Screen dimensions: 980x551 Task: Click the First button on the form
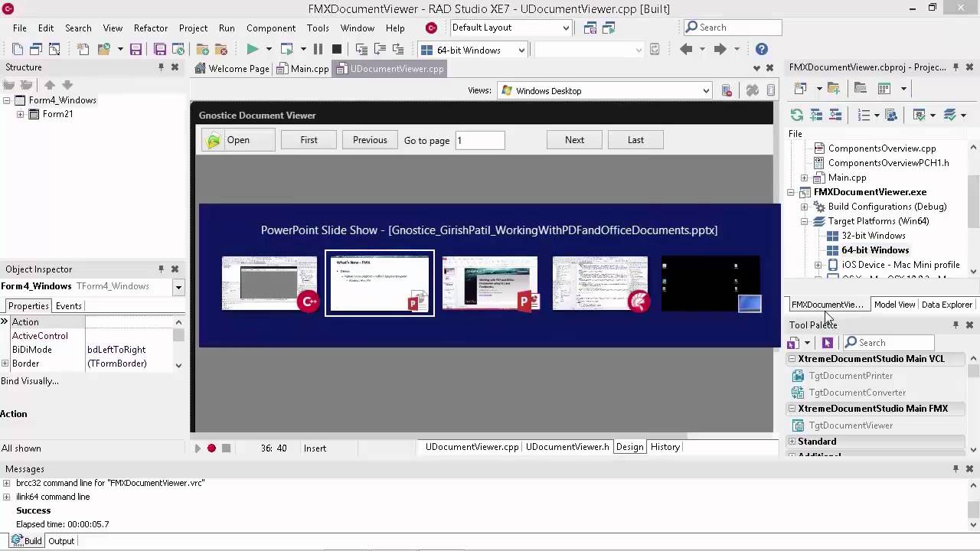click(x=309, y=140)
